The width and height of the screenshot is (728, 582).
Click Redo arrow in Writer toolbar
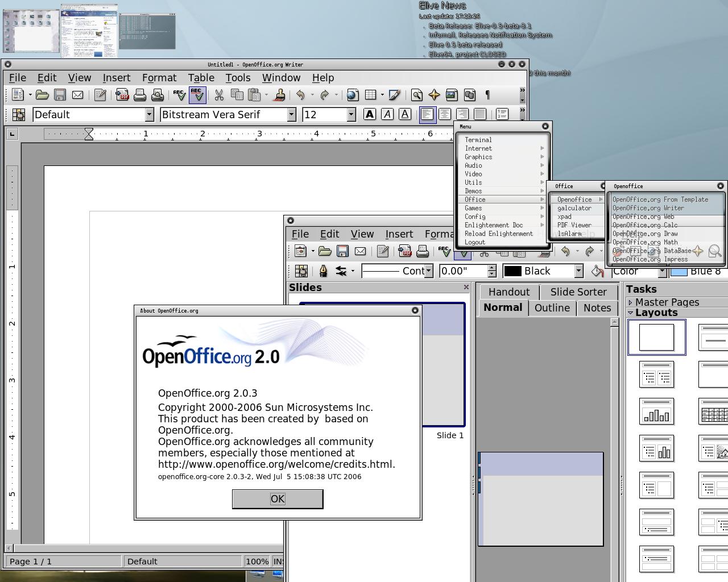click(324, 95)
